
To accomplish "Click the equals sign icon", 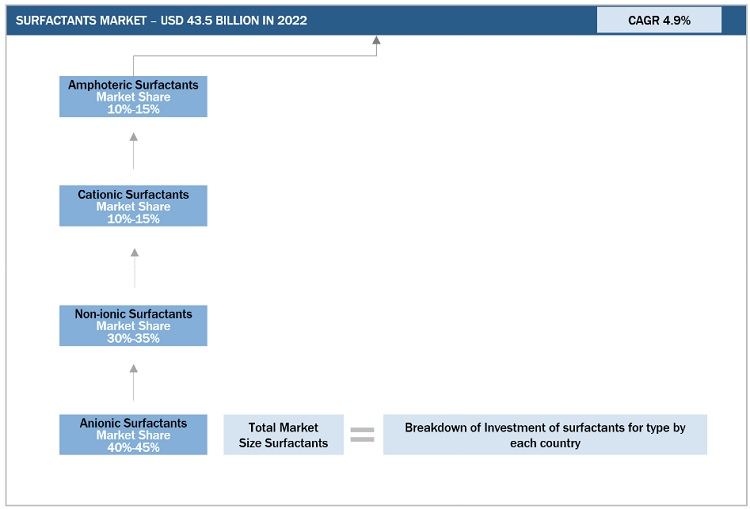I will pos(362,435).
